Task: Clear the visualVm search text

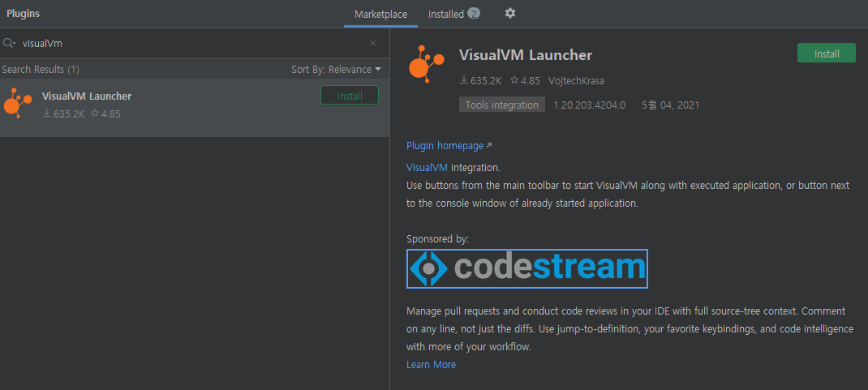Action: [373, 43]
